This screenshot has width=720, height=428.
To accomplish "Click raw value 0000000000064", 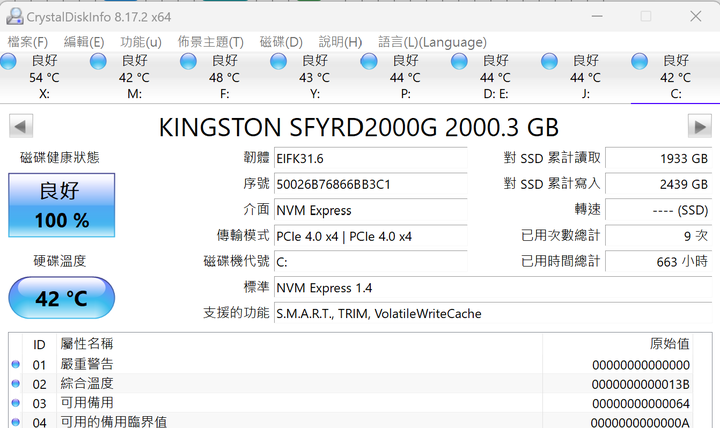I will (641, 404).
